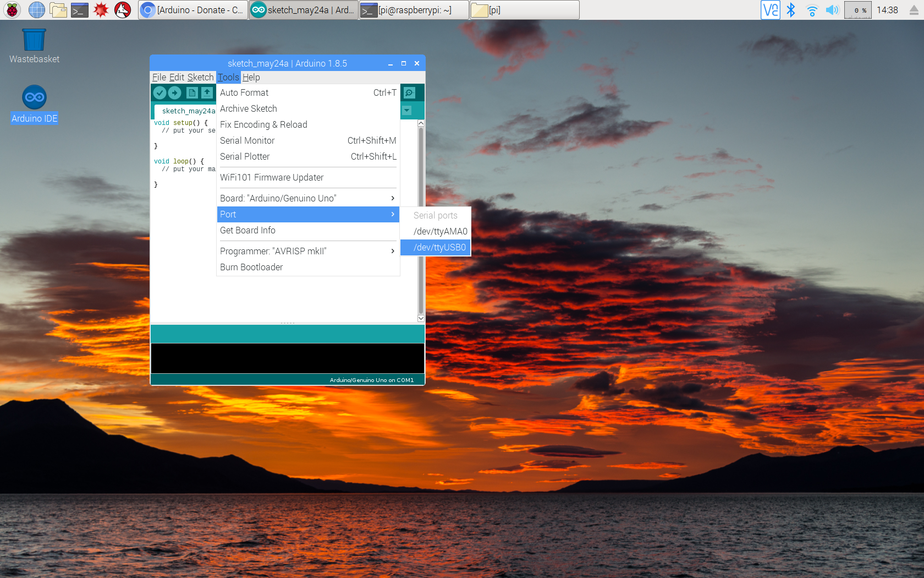Click the eject icon in system tray
924x578 pixels.
[x=914, y=10]
